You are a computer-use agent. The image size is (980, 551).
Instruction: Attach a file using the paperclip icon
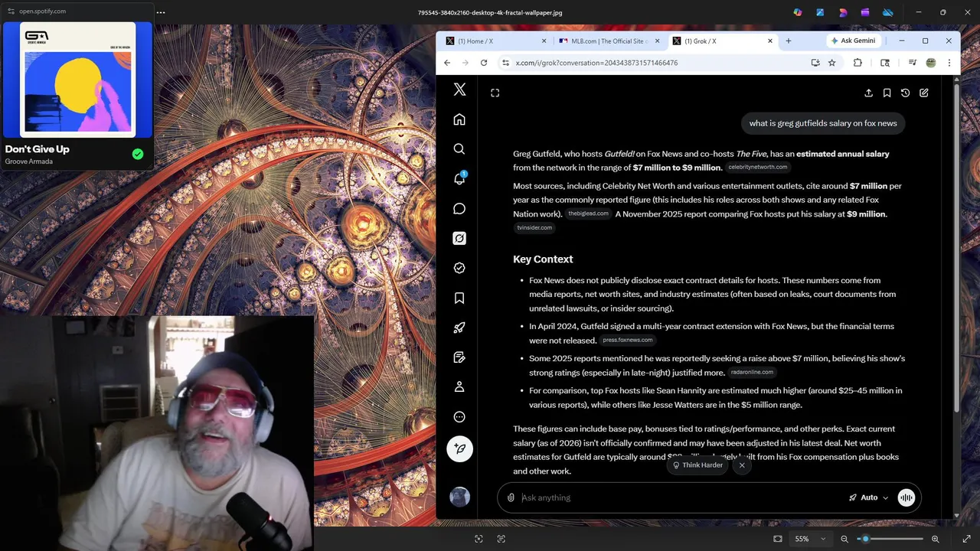[x=511, y=497]
